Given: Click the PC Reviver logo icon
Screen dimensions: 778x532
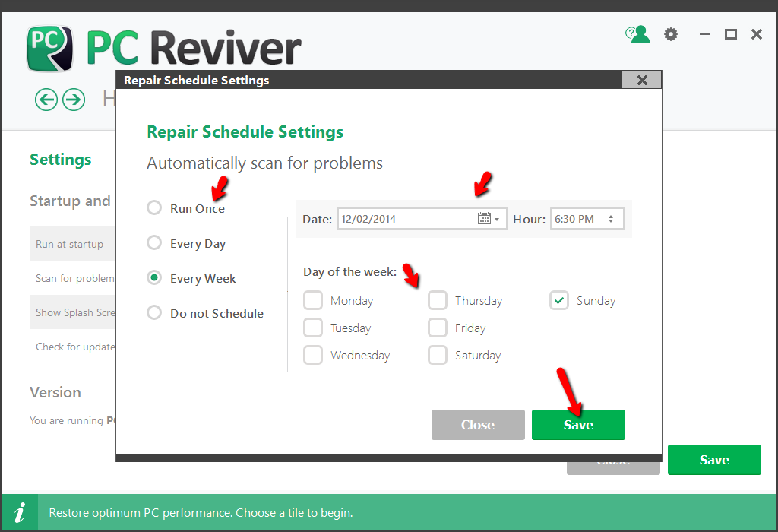Looking at the screenshot, I should click(50, 49).
